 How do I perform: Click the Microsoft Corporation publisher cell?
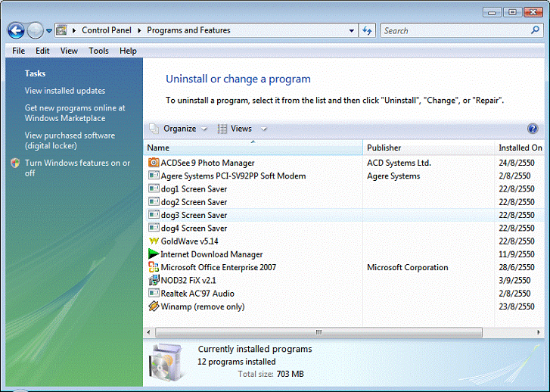407,267
